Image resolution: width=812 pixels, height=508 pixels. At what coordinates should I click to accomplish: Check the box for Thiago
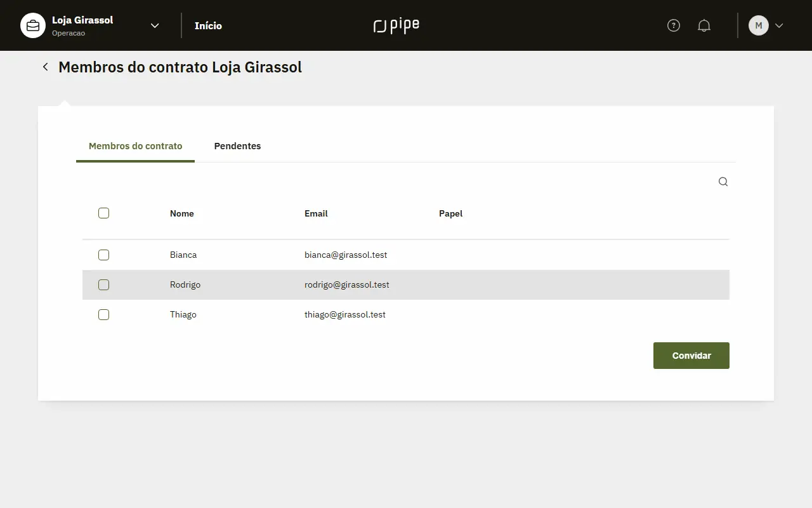coord(104,314)
